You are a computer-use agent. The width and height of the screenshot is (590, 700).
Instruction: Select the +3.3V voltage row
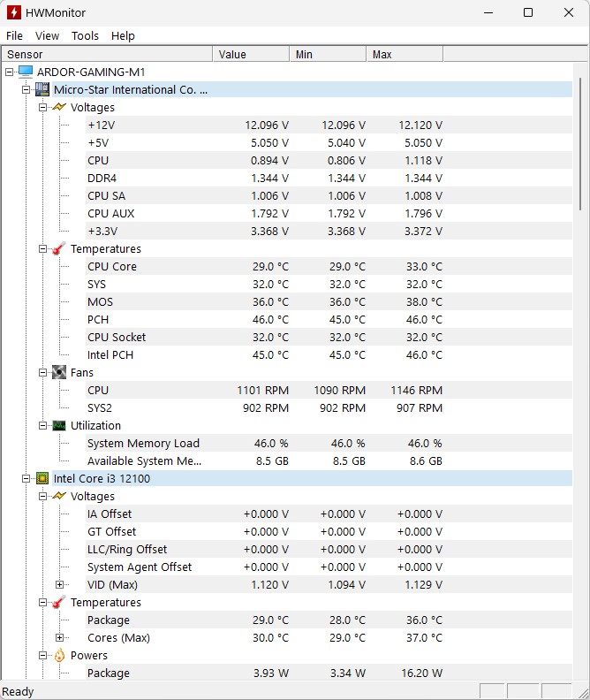[329, 232]
